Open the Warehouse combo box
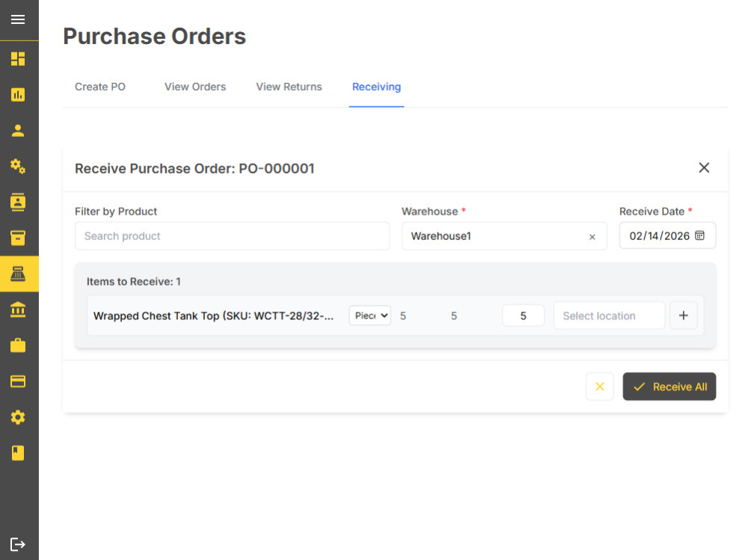The width and height of the screenshot is (748, 560). [x=503, y=236]
